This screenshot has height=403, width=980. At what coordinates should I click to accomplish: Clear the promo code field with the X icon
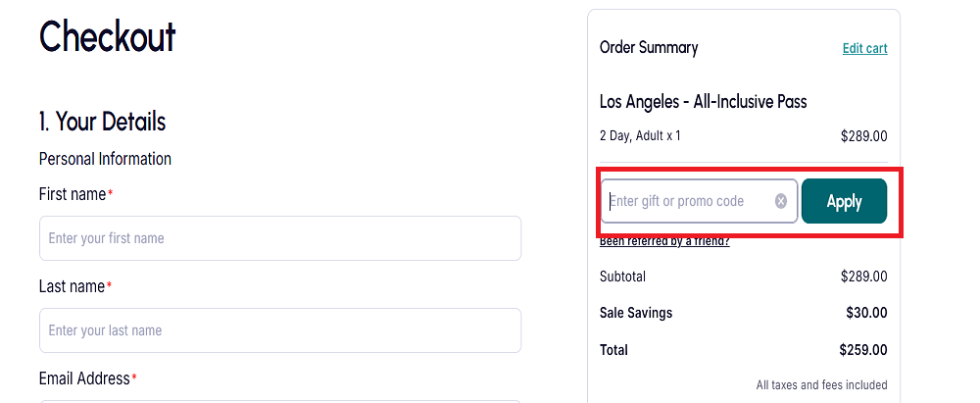(x=781, y=201)
